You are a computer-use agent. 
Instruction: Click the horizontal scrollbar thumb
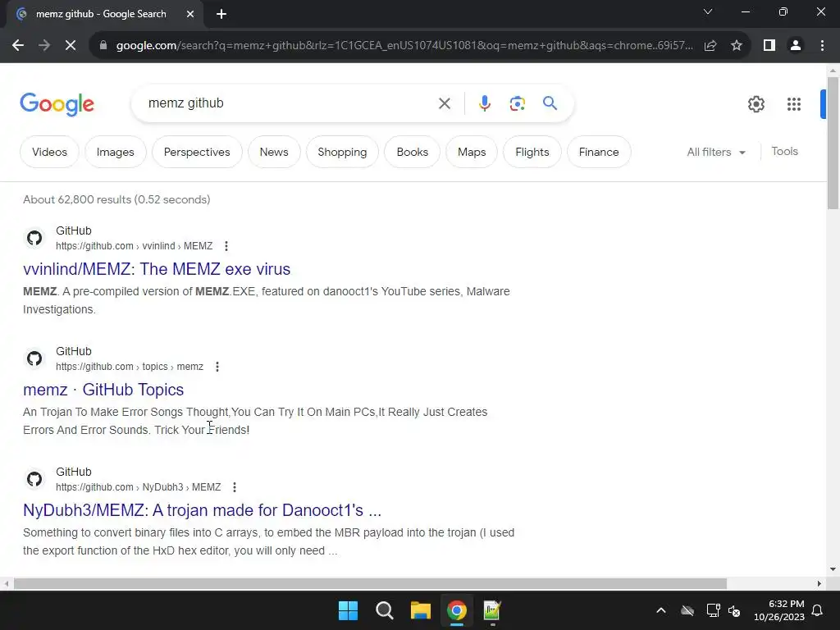(x=370, y=583)
